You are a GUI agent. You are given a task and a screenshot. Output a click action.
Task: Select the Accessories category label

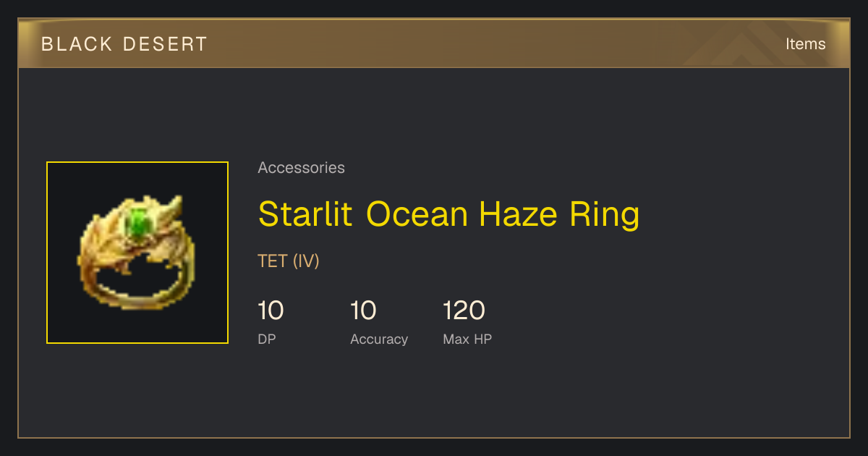[x=301, y=168]
